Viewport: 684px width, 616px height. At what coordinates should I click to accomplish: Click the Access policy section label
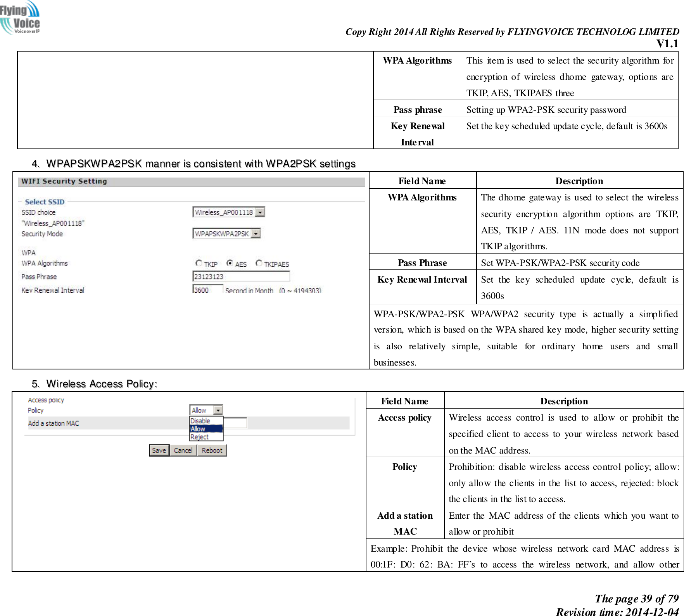(x=46, y=400)
